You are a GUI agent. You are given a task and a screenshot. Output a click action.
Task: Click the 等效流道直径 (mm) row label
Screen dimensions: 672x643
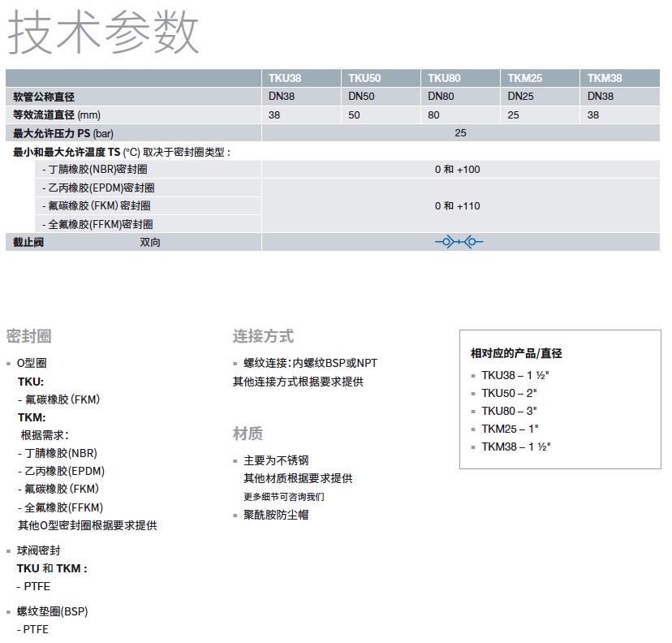tap(57, 115)
